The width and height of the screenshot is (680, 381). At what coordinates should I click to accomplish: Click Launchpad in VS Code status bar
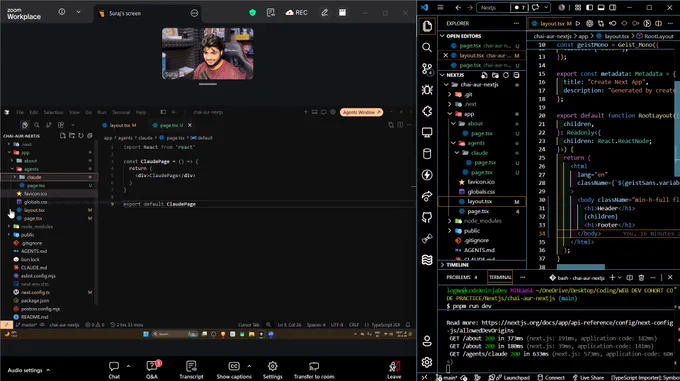coord(513,378)
